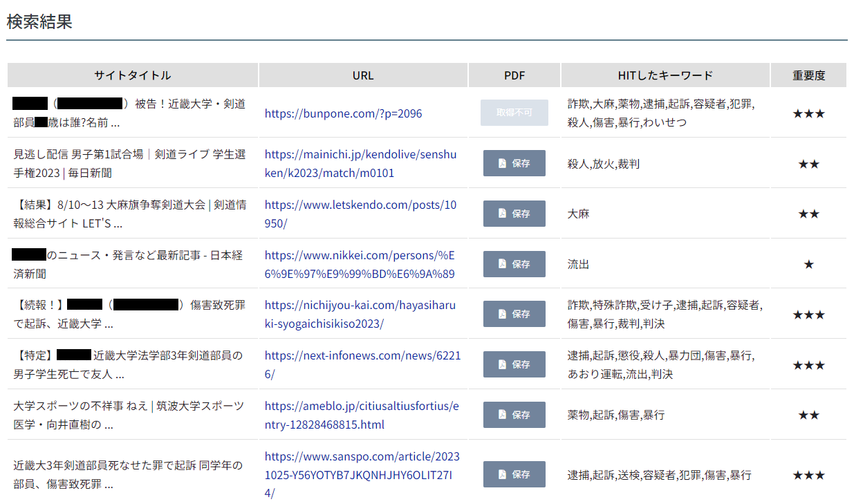This screenshot has width=854, height=504.
Task: Open the nikkei.com persons URL
Action: (360, 264)
